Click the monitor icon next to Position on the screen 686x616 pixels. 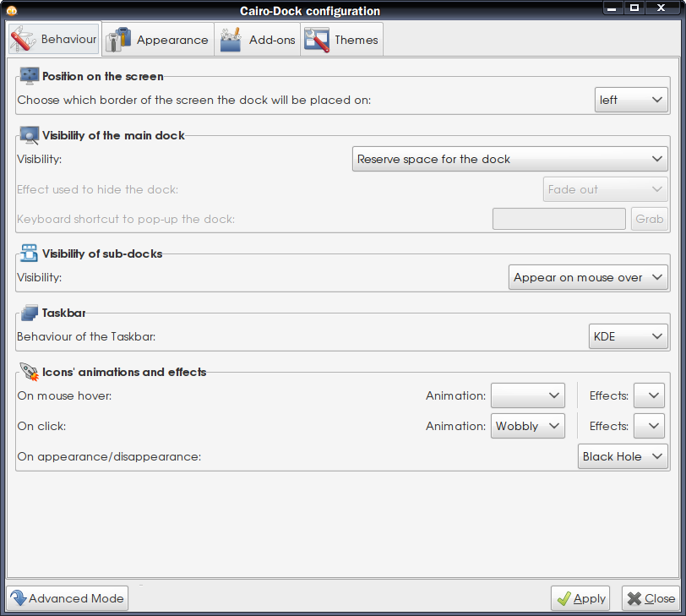tap(29, 74)
